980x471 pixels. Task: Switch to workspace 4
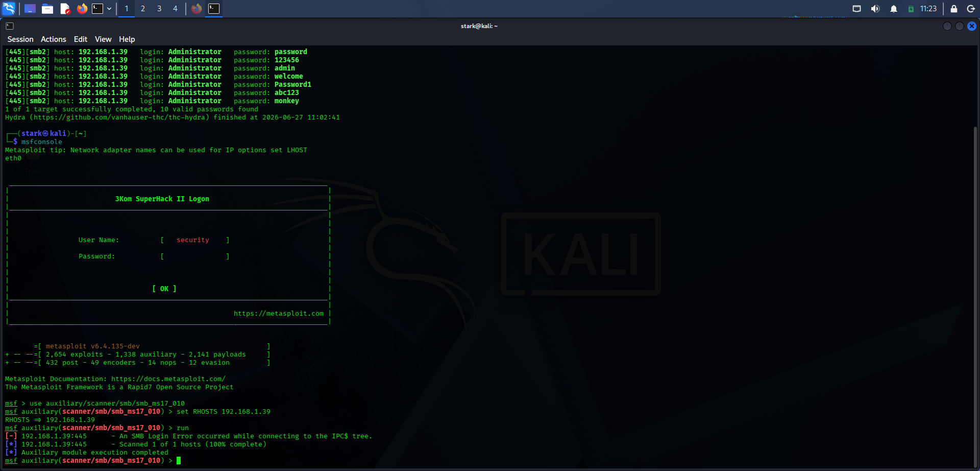click(175, 9)
